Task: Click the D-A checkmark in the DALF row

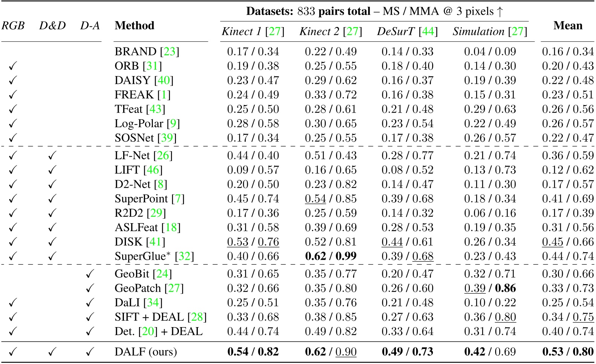Action: 90,352
